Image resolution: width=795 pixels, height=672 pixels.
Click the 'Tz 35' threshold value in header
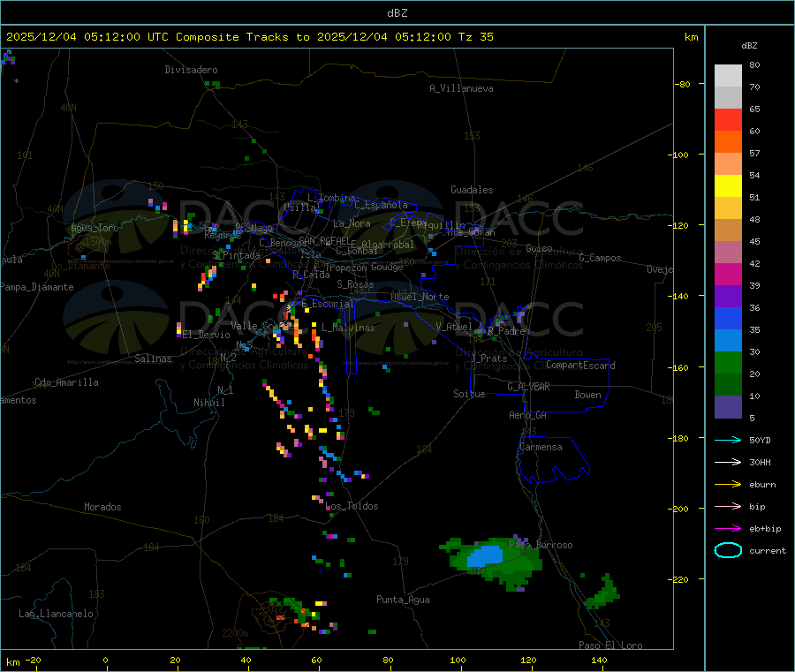[475, 37]
